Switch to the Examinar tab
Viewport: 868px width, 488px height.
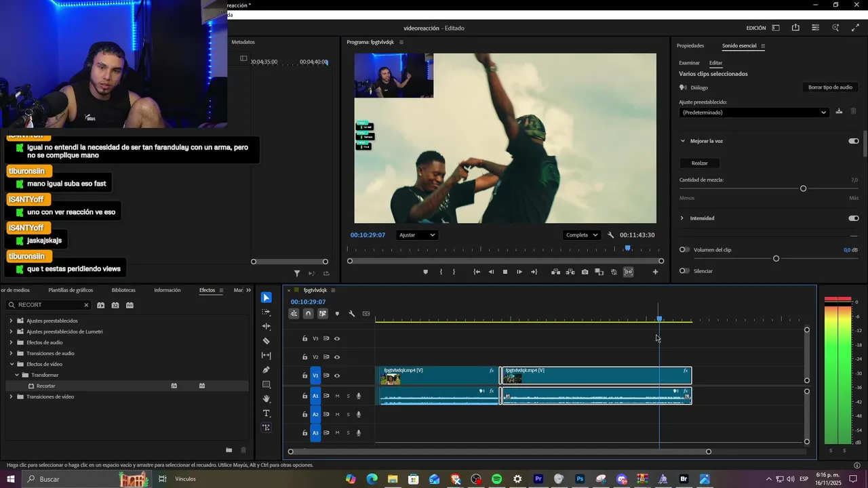pos(689,63)
